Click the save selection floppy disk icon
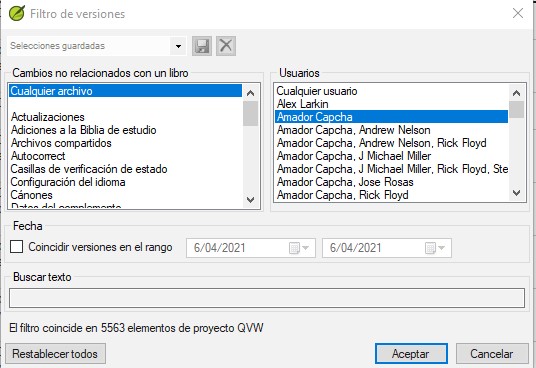The image size is (536, 368). (202, 46)
